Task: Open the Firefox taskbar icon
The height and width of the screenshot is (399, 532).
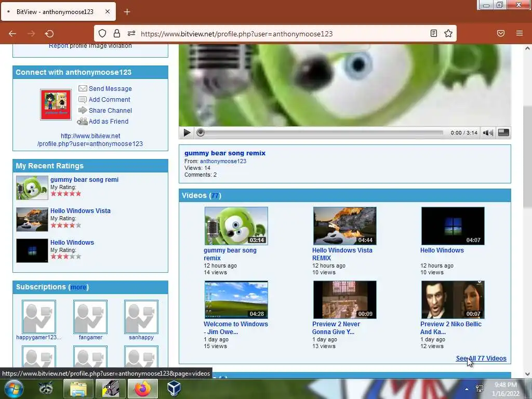Action: coord(143,389)
